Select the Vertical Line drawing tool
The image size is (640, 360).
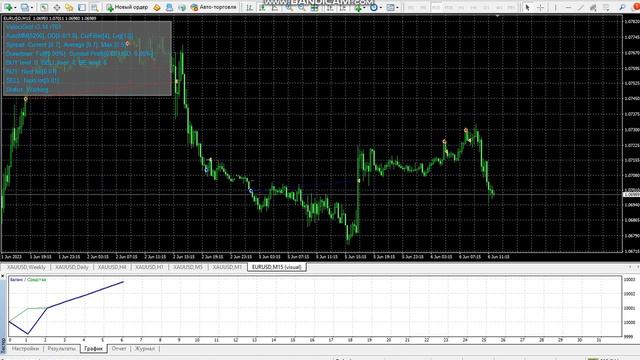pyautogui.click(x=555, y=7)
